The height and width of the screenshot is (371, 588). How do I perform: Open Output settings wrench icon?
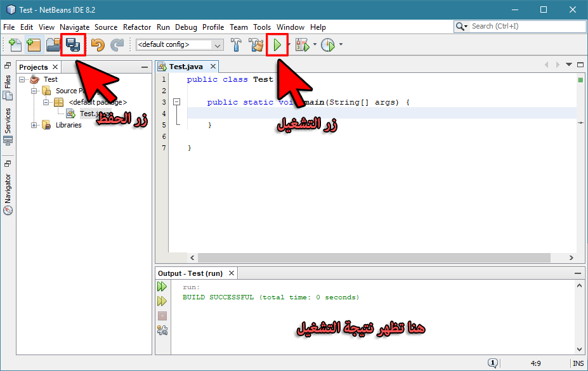tap(162, 330)
